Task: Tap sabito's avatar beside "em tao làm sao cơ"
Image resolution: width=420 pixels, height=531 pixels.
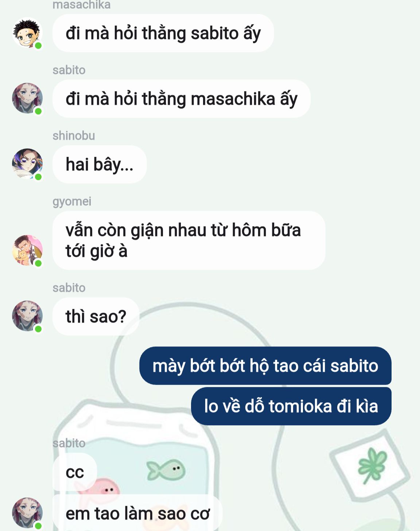Action: point(27,513)
